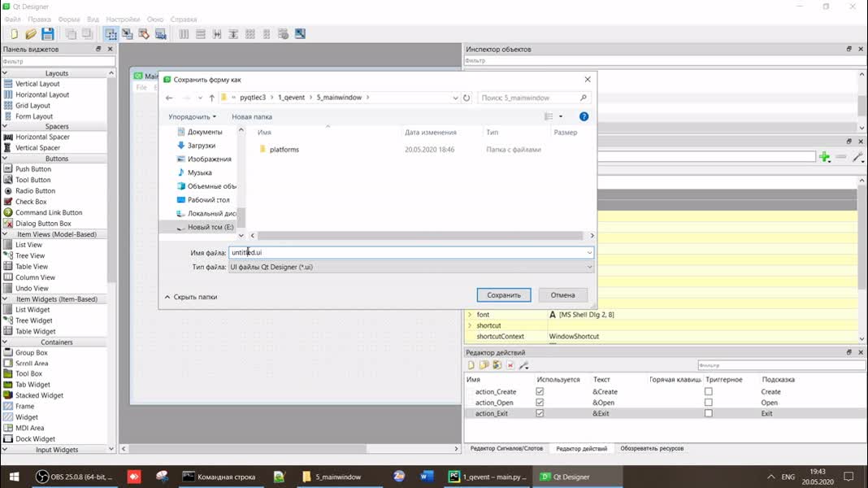Select the Edit Tab Order mode icon
The width and height of the screenshot is (868, 488).
tap(161, 34)
